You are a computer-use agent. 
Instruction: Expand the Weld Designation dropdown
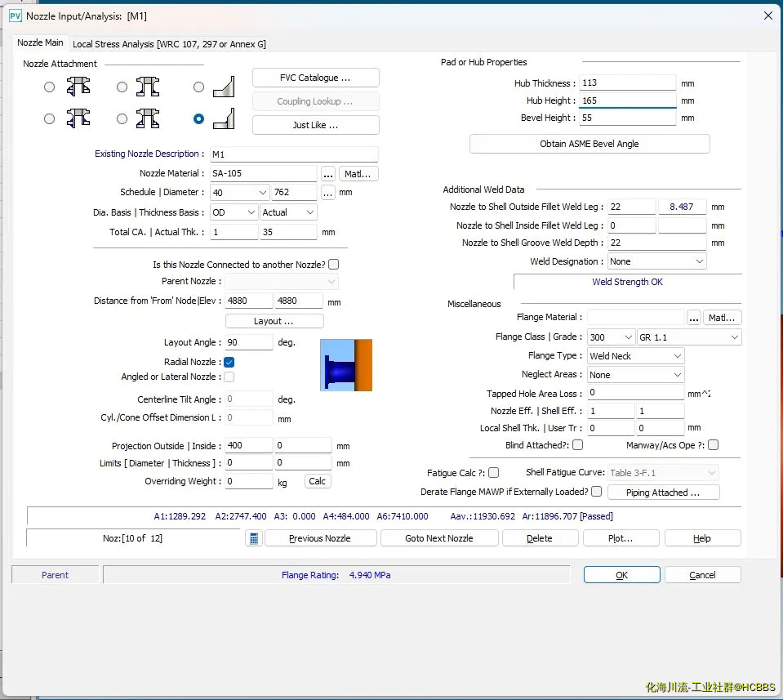tap(656, 261)
